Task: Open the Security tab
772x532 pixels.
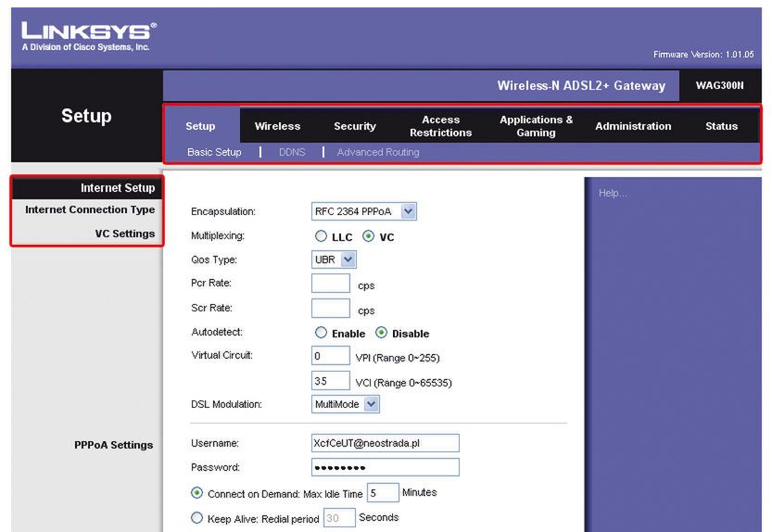Action: pyautogui.click(x=354, y=126)
